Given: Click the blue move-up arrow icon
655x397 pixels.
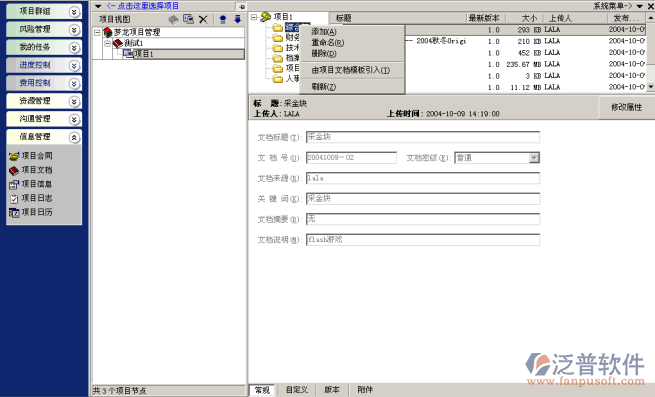Looking at the screenshot, I should pyautogui.click(x=223, y=19).
